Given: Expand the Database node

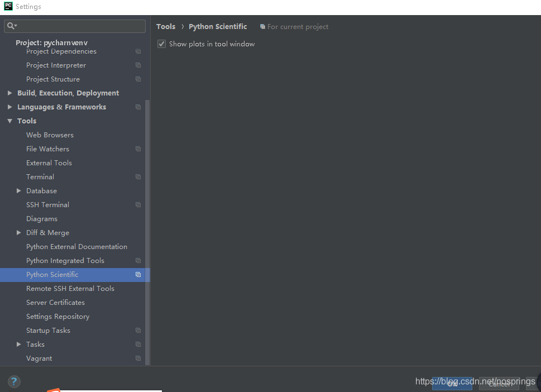Looking at the screenshot, I should (x=18, y=190).
